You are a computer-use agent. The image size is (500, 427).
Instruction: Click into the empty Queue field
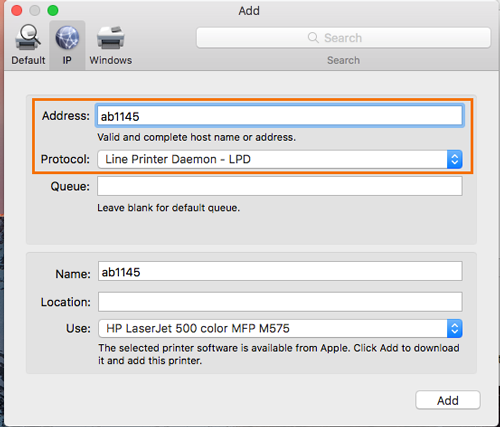pyautogui.click(x=280, y=186)
